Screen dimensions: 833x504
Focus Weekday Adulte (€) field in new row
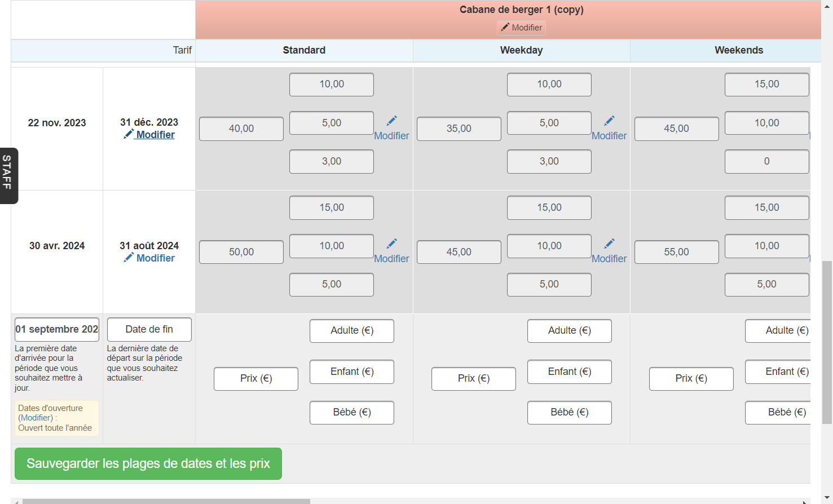(570, 331)
